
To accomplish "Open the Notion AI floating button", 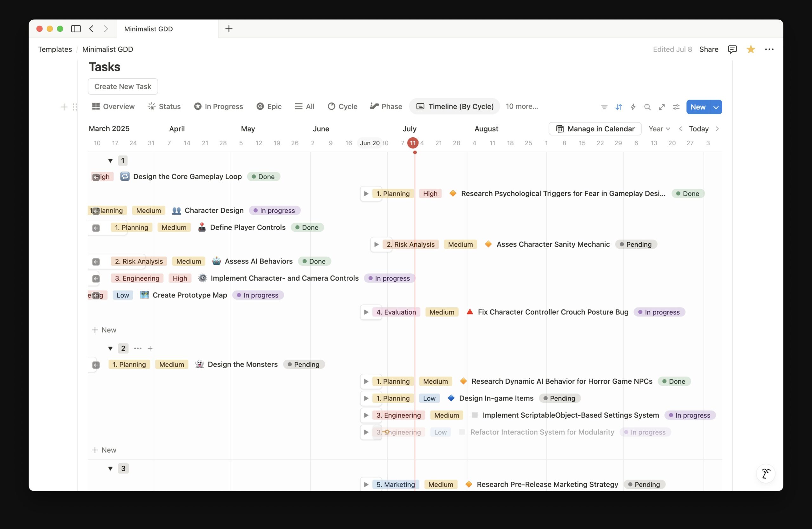I will 766,473.
